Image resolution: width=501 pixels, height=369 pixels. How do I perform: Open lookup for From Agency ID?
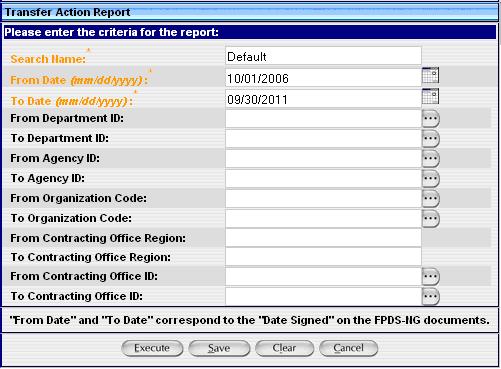click(431, 159)
